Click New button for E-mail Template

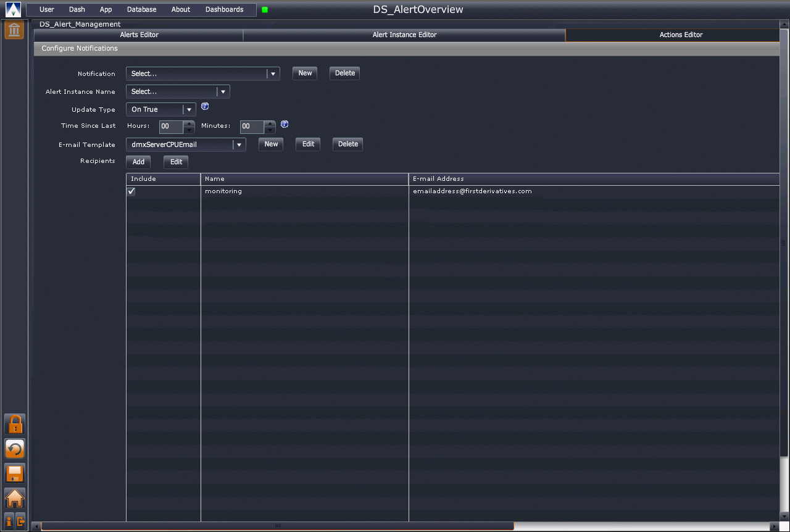pyautogui.click(x=271, y=144)
